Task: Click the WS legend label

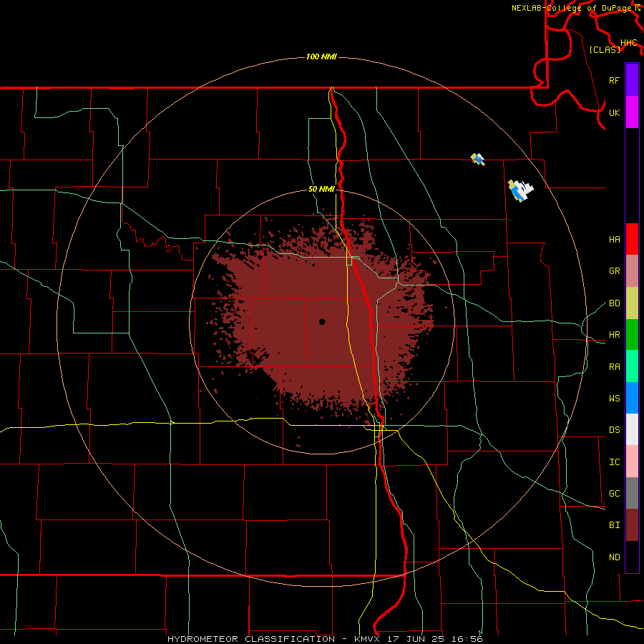Action: click(615, 398)
